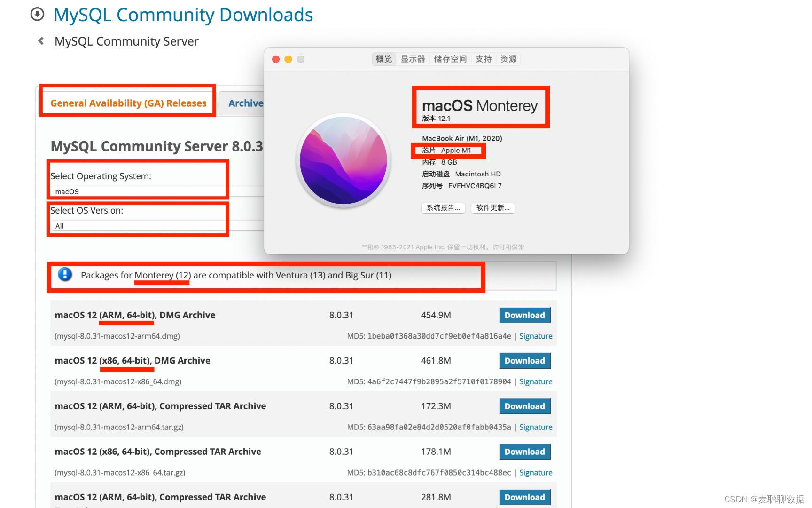Open the Select Operating System dropdown showing macOS
This screenshot has width=812, height=508.
pos(156,191)
